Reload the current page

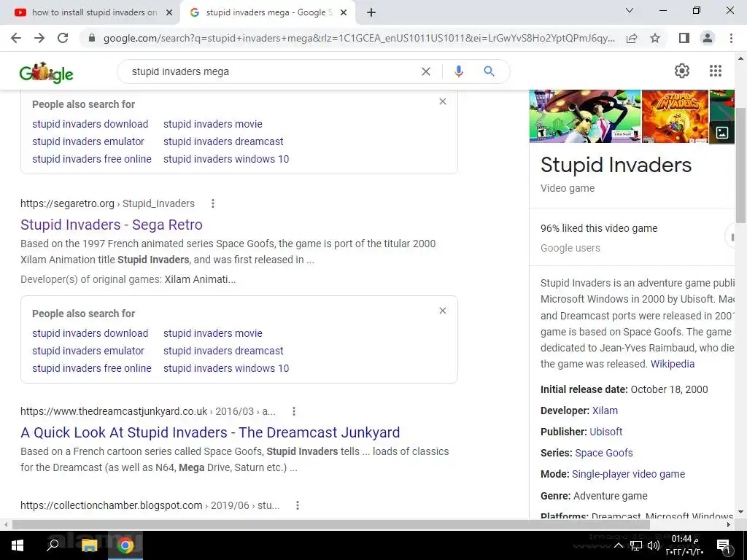pyautogui.click(x=63, y=38)
